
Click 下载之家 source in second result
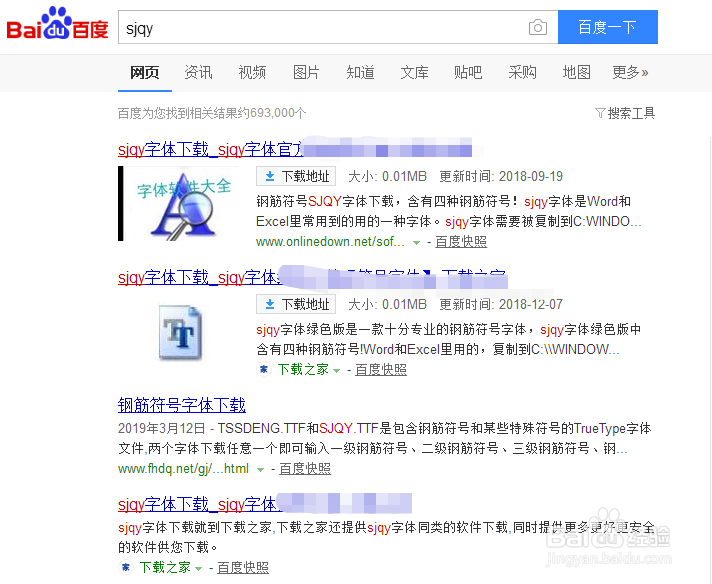click(303, 370)
